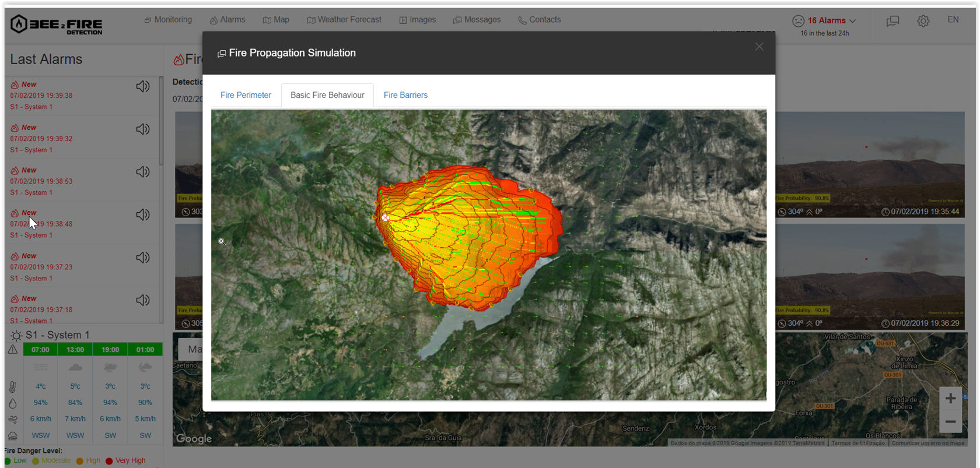Open the chat messages icon in header
The height and width of the screenshot is (468, 980).
coord(893,21)
